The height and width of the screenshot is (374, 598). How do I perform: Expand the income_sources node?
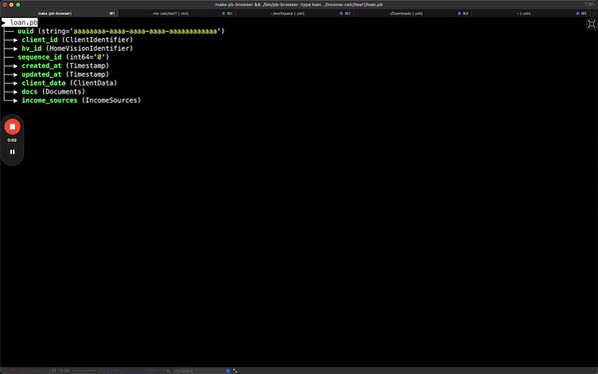(x=15, y=101)
